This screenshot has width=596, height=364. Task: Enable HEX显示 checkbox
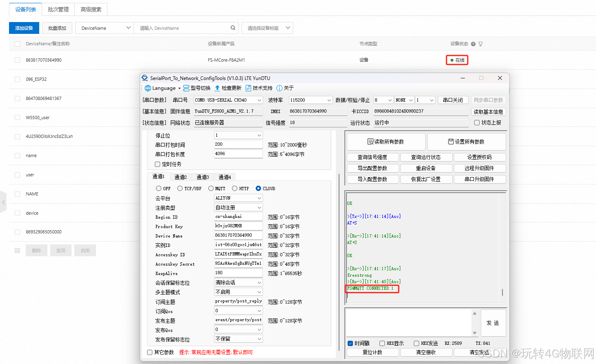382,343
